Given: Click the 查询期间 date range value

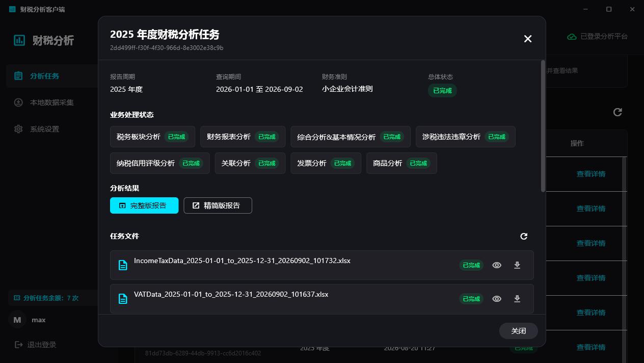Looking at the screenshot, I should (x=259, y=89).
